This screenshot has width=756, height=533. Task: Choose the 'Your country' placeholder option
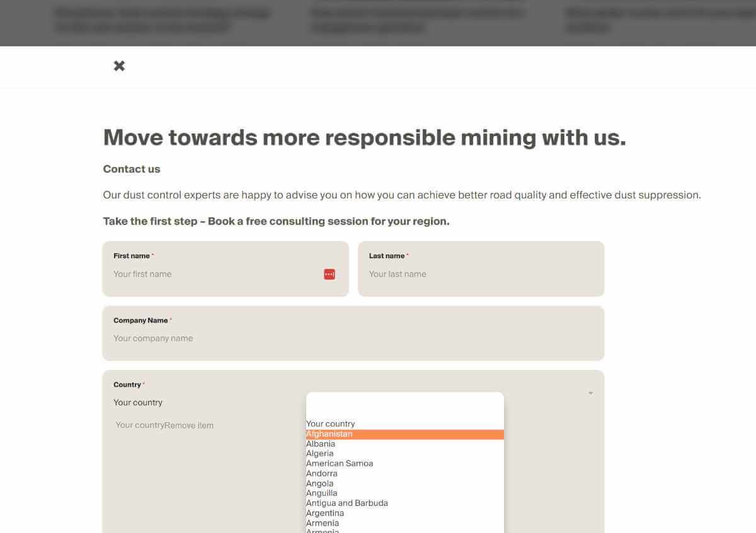tap(331, 424)
